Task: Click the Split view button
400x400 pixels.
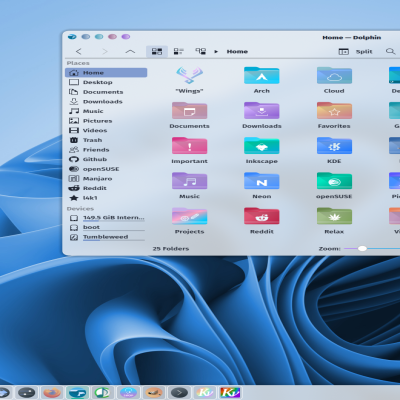Action: pos(355,51)
